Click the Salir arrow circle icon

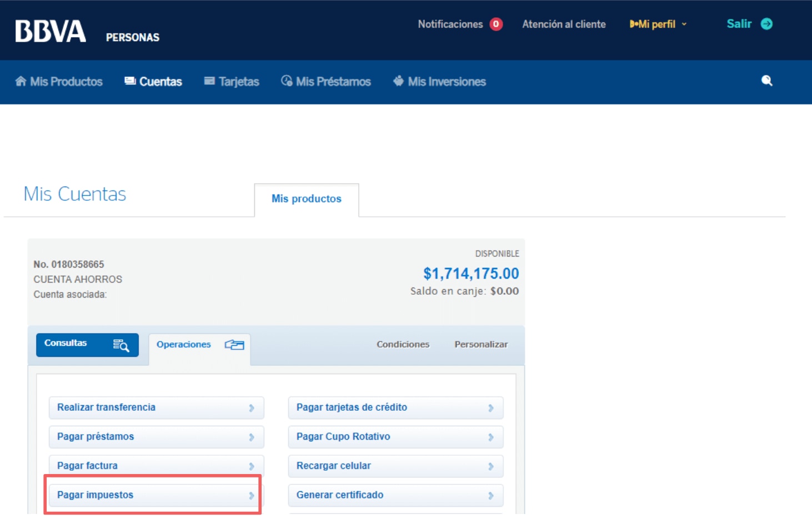pyautogui.click(x=766, y=24)
